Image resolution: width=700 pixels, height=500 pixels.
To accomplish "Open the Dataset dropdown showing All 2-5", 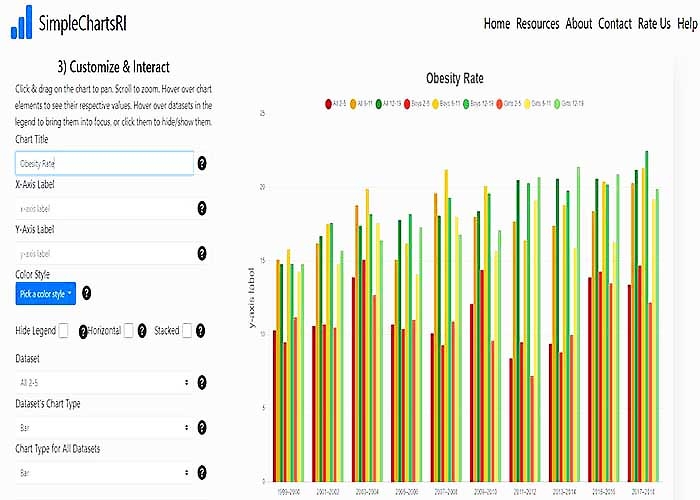I will [104, 382].
